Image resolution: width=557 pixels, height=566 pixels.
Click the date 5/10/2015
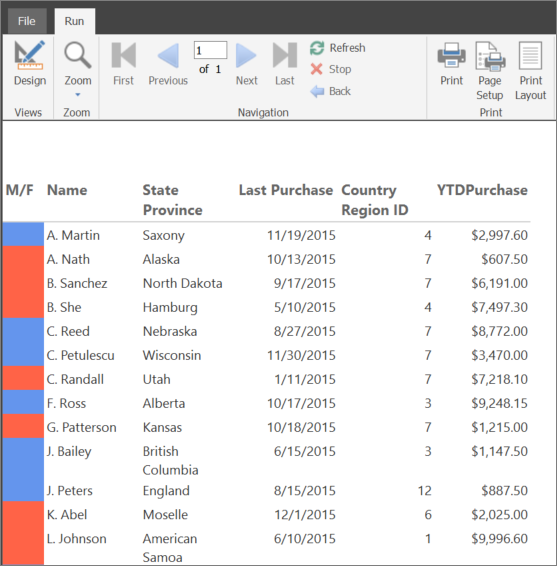pyautogui.click(x=305, y=308)
